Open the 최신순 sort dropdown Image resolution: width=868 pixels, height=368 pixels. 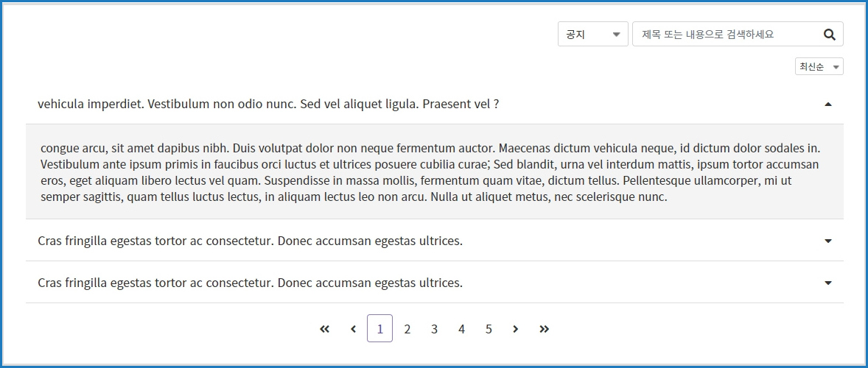click(819, 67)
